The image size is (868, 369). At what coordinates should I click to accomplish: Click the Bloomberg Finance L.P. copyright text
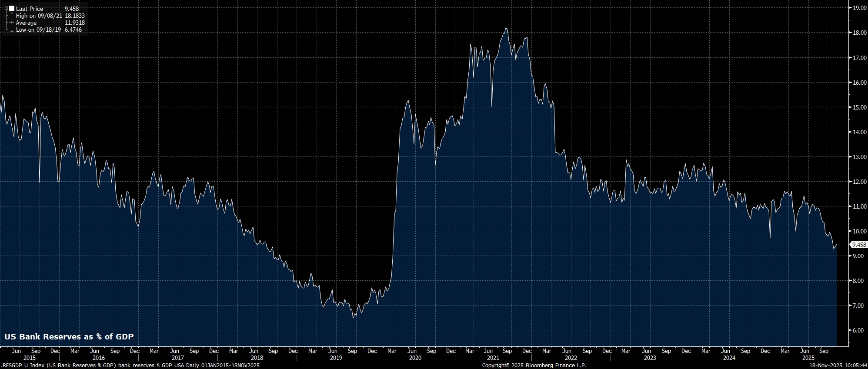[534, 366]
